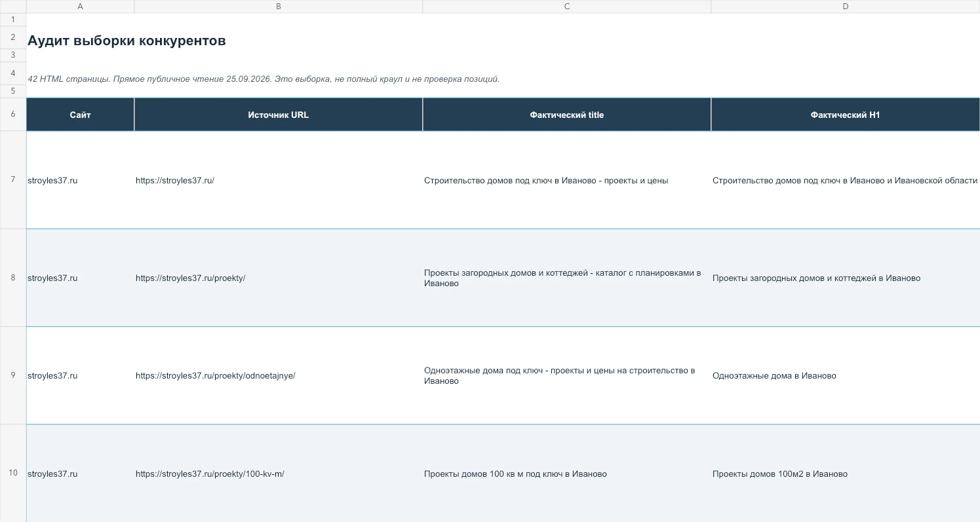Select row 9 header number
This screenshot has width=980, height=522.
[13, 375]
